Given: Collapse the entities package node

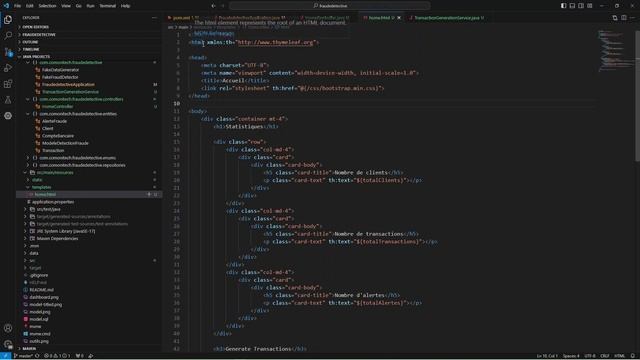Looking at the screenshot, I should click(x=28, y=114).
